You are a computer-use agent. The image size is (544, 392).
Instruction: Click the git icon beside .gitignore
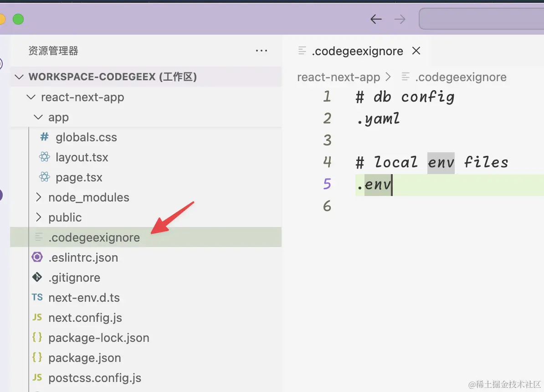tap(37, 277)
